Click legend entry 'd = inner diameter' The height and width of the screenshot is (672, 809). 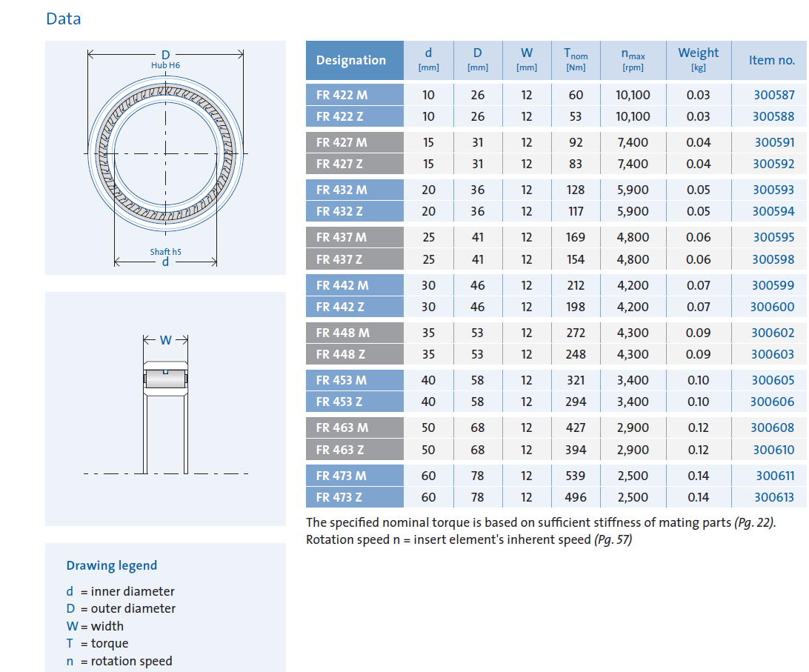pyautogui.click(x=120, y=591)
